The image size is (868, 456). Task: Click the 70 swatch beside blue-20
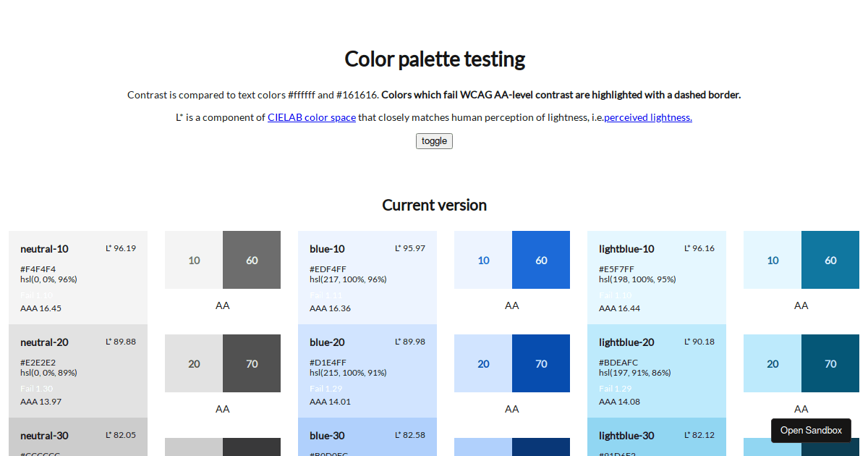540,363
